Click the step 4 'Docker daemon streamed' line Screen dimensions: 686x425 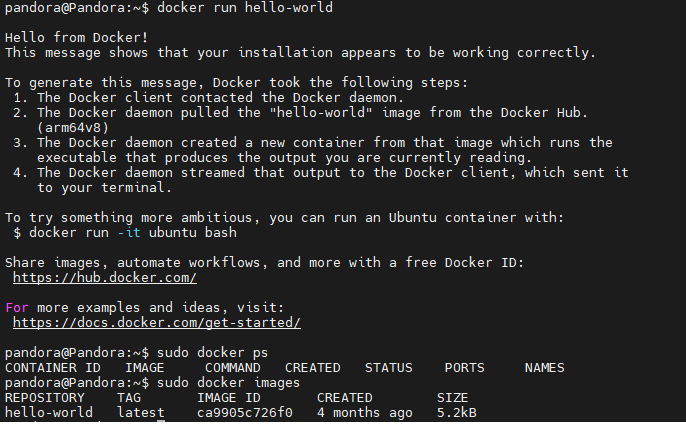coord(321,173)
